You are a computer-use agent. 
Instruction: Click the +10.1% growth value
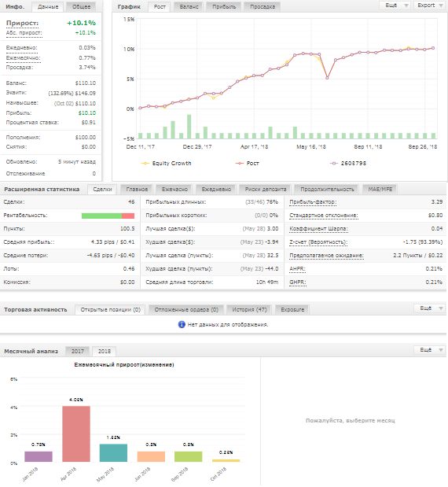[81, 23]
